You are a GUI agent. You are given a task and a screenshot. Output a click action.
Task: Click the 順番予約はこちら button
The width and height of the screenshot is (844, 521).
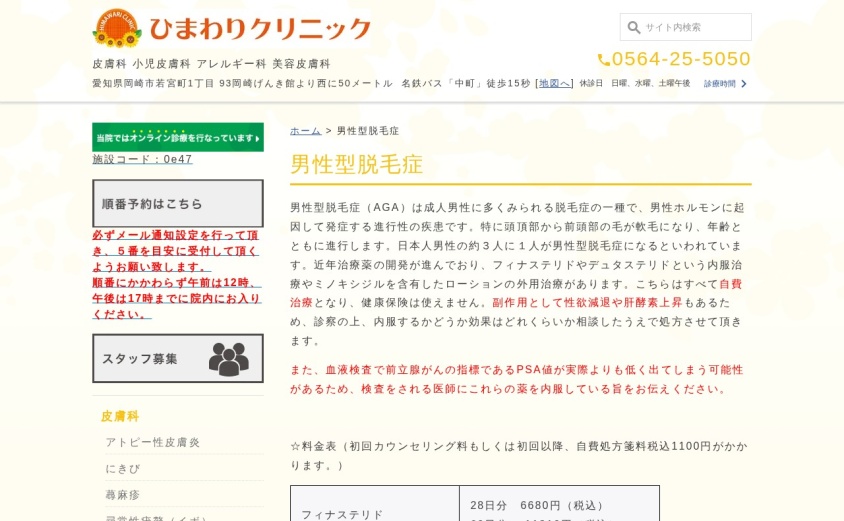click(178, 203)
